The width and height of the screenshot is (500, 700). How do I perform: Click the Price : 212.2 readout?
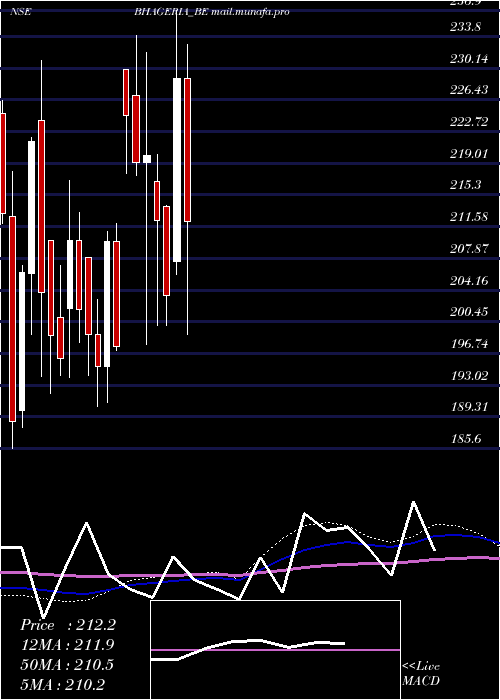tap(68, 625)
